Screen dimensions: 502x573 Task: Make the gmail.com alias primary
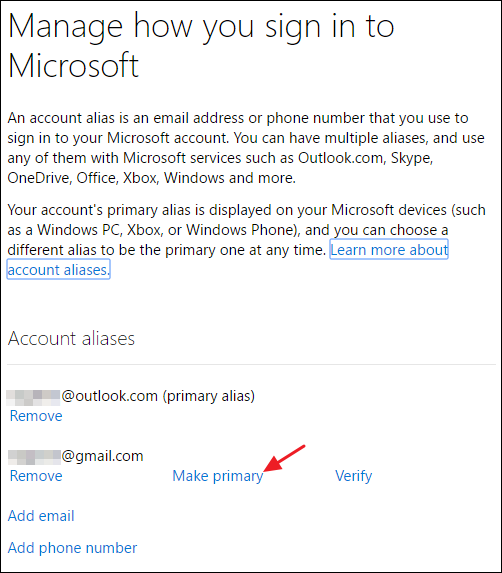click(x=217, y=476)
